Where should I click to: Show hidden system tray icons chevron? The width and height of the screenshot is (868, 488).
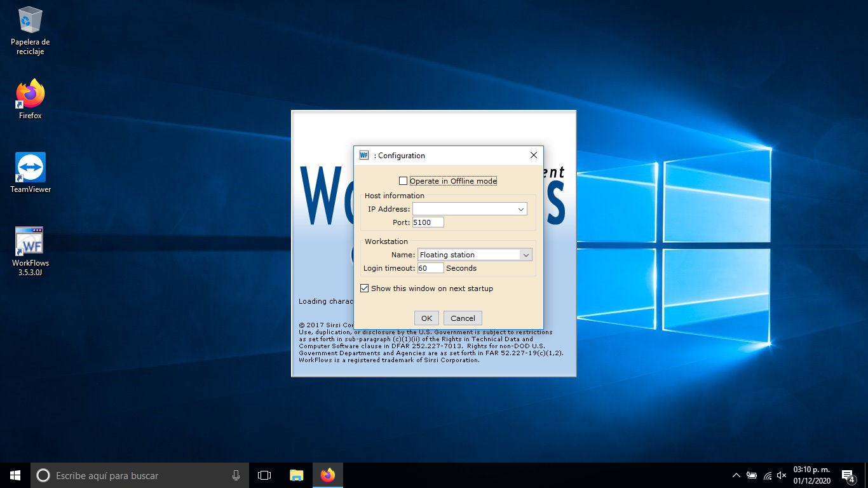736,475
